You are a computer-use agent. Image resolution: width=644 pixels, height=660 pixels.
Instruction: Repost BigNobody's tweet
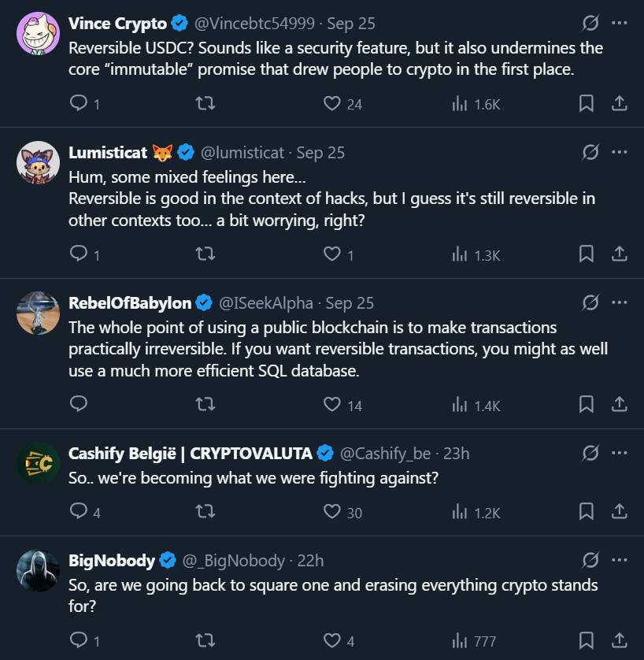point(205,640)
